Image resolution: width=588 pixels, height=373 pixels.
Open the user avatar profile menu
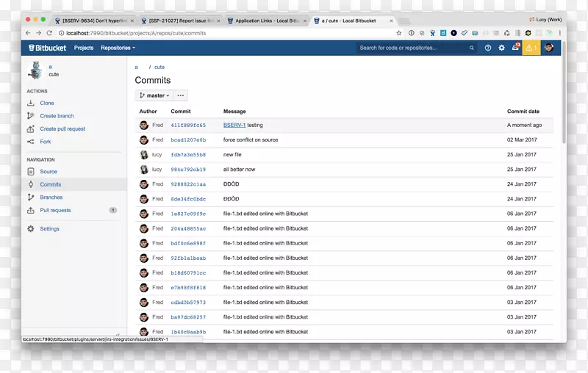point(549,48)
